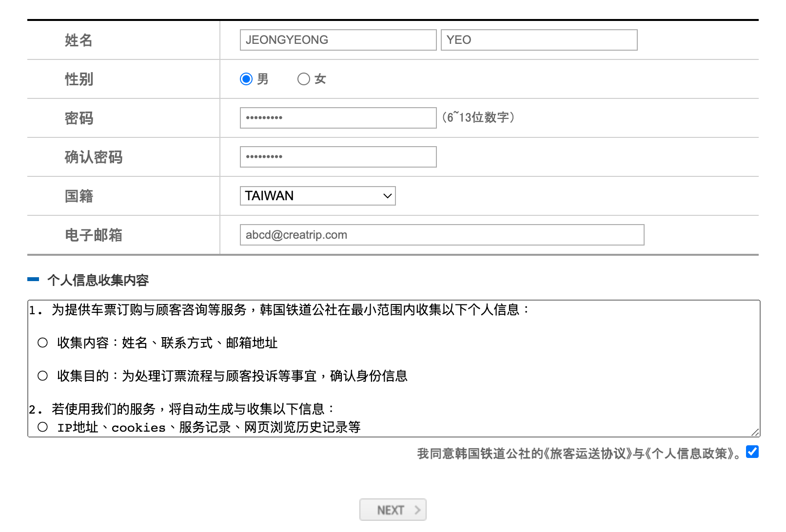
Task: Select the 女 gender radio button
Action: click(x=304, y=78)
